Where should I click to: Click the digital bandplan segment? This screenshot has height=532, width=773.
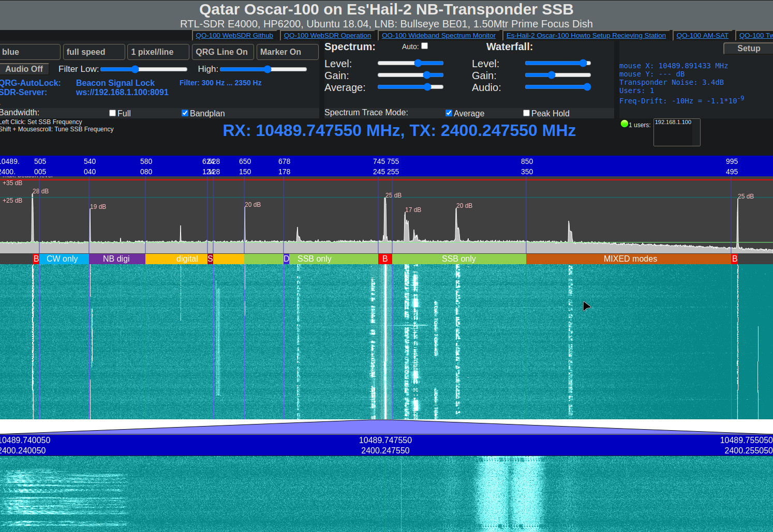point(176,259)
